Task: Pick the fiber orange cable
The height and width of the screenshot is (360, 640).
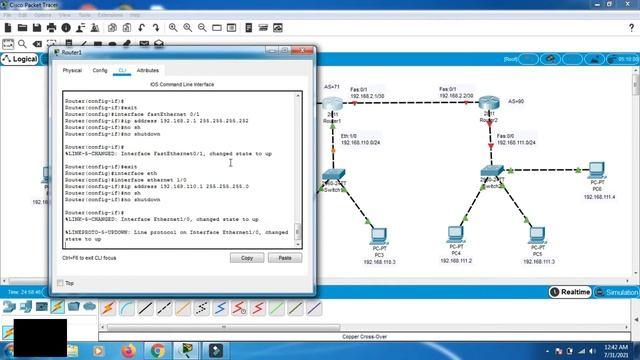Action: pos(183,309)
